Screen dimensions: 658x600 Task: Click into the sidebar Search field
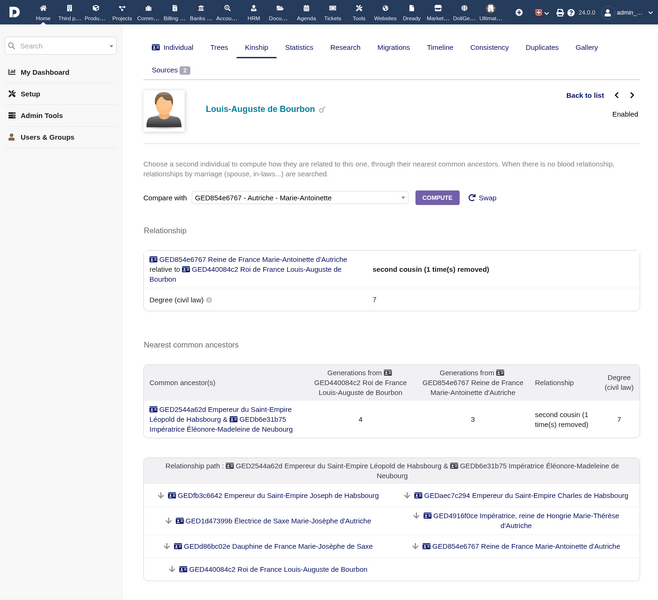click(x=60, y=46)
